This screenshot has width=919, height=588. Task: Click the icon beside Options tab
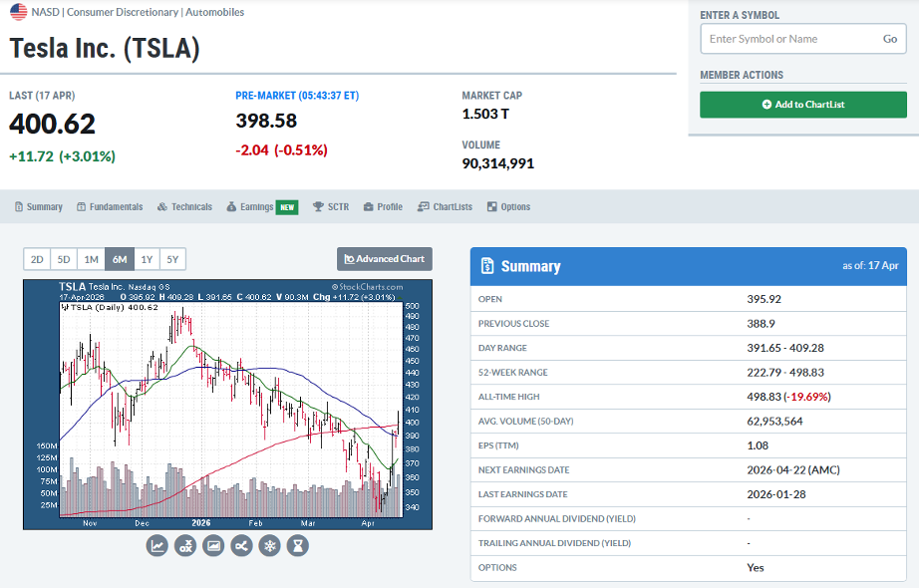click(491, 206)
